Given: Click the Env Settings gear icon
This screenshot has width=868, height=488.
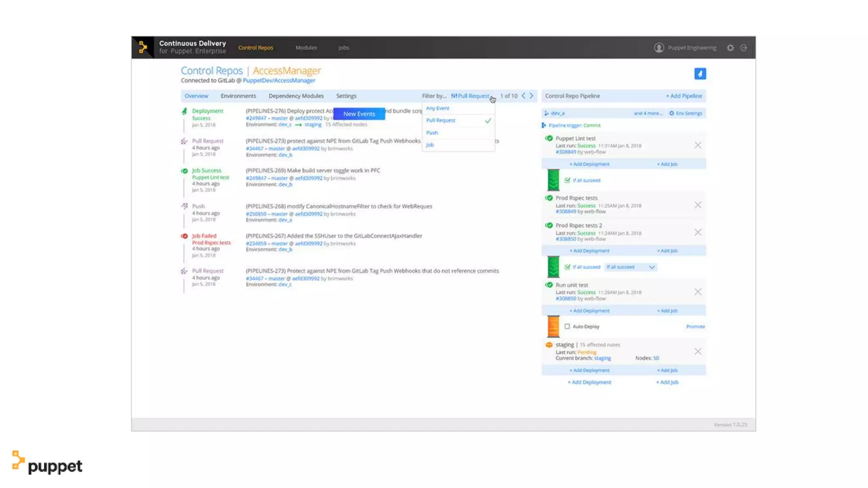Looking at the screenshot, I should [x=672, y=113].
